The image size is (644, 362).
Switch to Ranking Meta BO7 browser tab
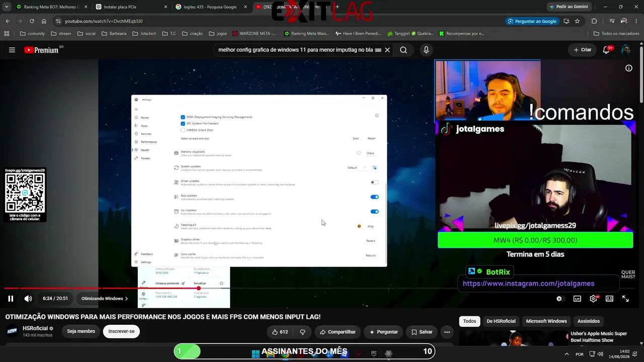click(x=50, y=7)
